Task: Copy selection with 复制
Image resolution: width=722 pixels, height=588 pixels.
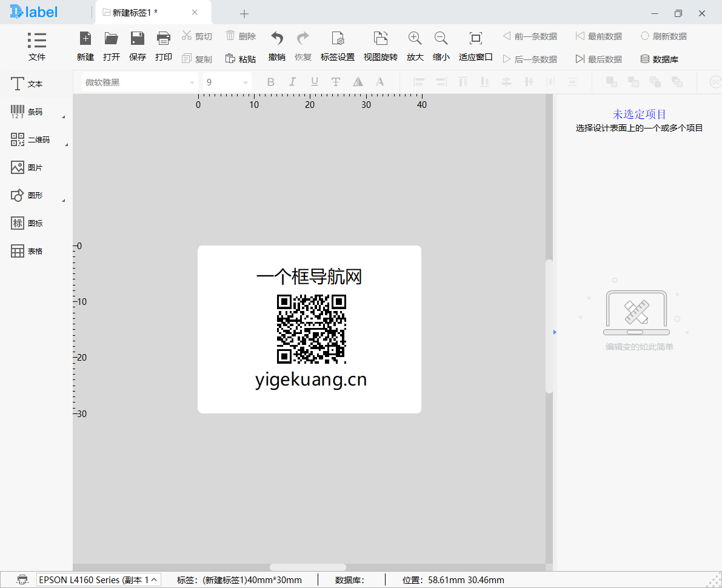Action: tap(197, 59)
